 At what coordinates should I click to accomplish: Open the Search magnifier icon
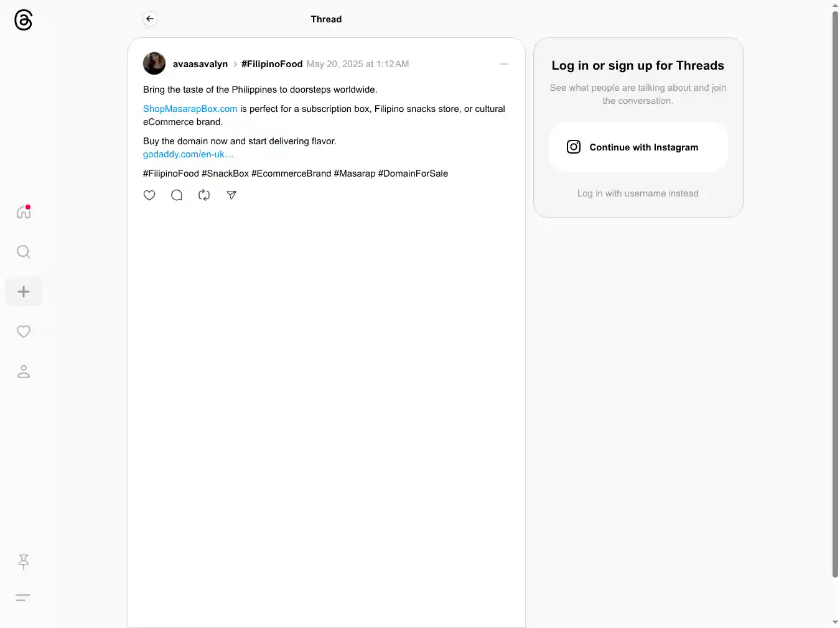click(x=24, y=252)
